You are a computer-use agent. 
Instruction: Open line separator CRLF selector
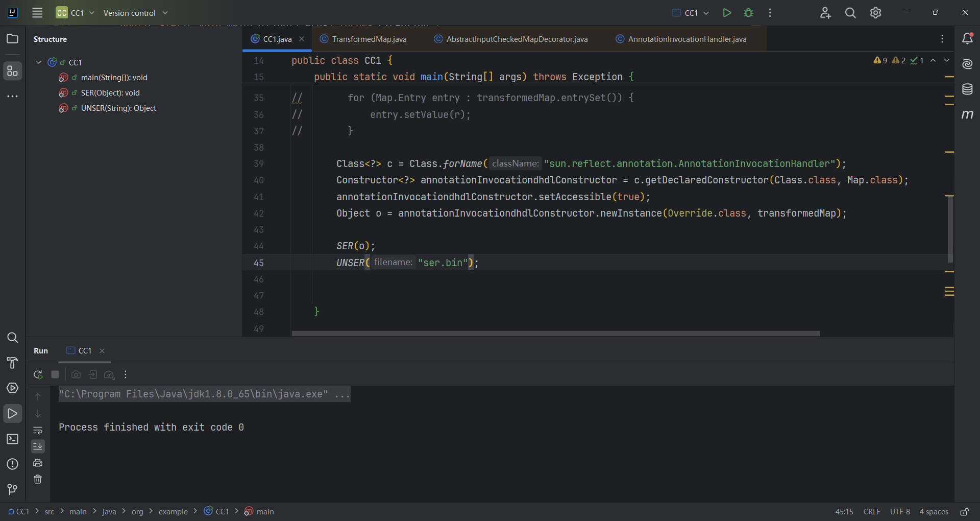[871, 512]
